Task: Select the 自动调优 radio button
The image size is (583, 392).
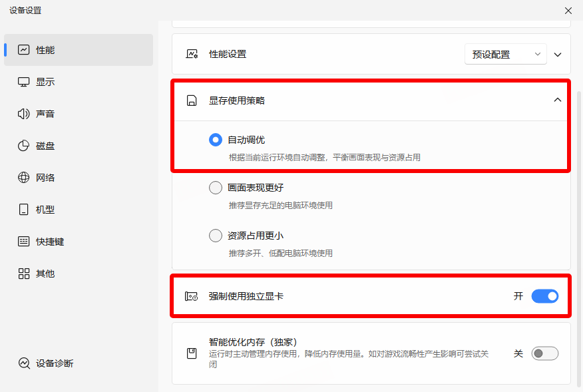Action: click(215, 140)
